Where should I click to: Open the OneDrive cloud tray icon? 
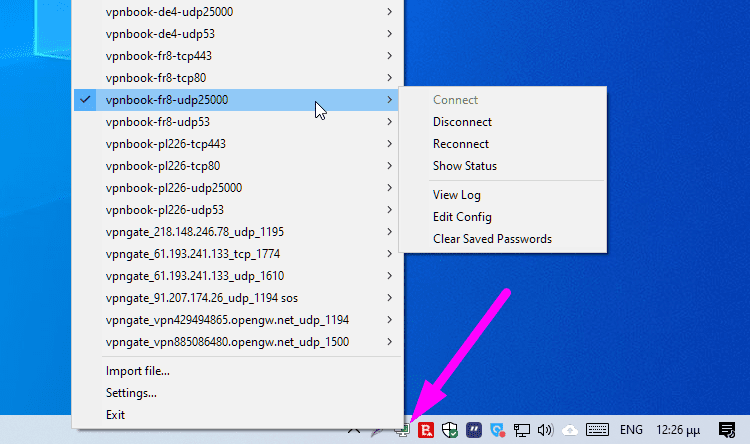(x=569, y=430)
